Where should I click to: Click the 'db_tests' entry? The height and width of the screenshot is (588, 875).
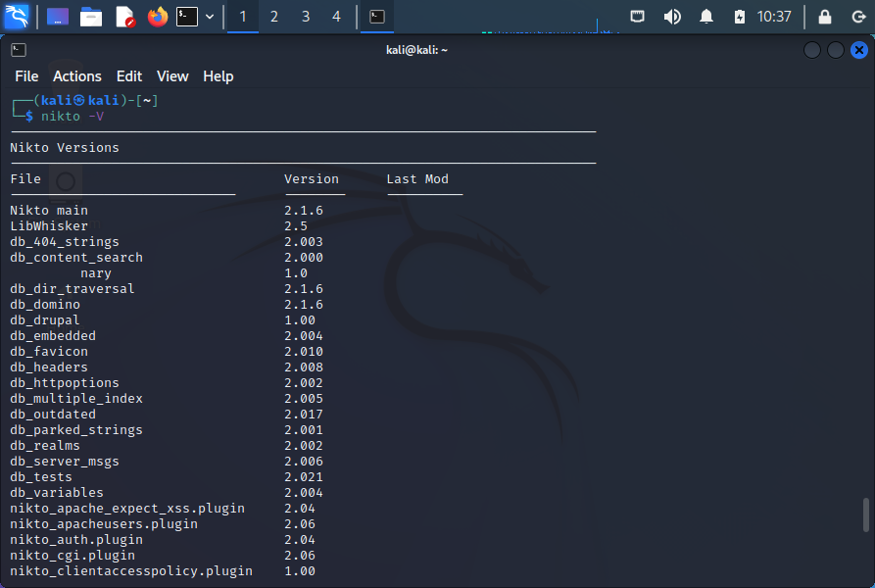(41, 477)
